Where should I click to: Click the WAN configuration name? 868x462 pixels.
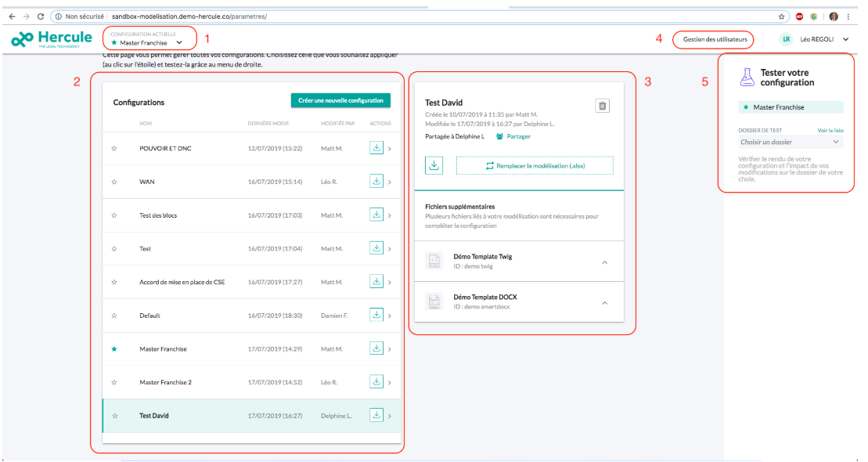(x=146, y=182)
